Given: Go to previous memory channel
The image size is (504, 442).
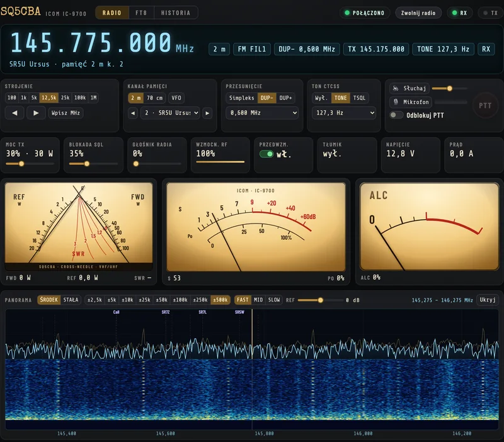Looking at the screenshot, I should point(133,113).
